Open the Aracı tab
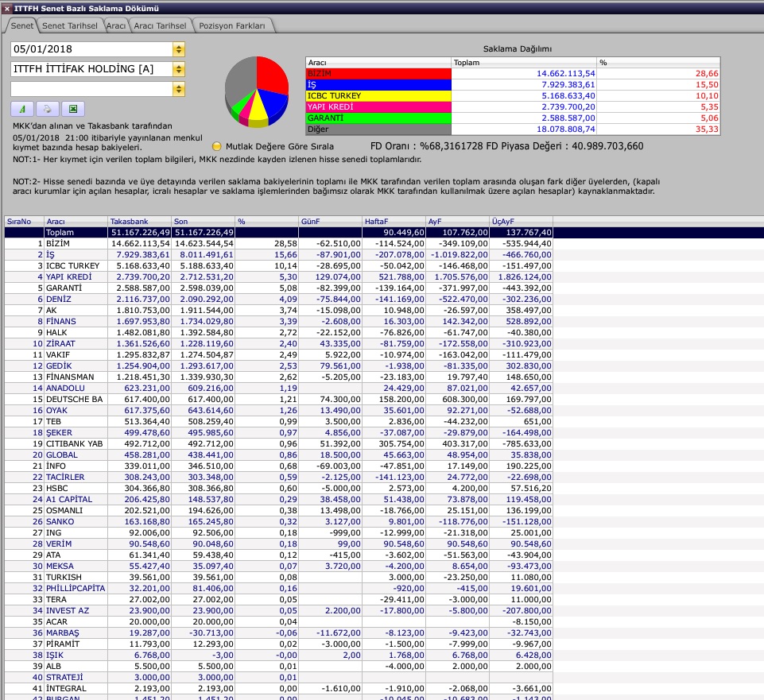The height and width of the screenshot is (700, 764). tap(116, 25)
